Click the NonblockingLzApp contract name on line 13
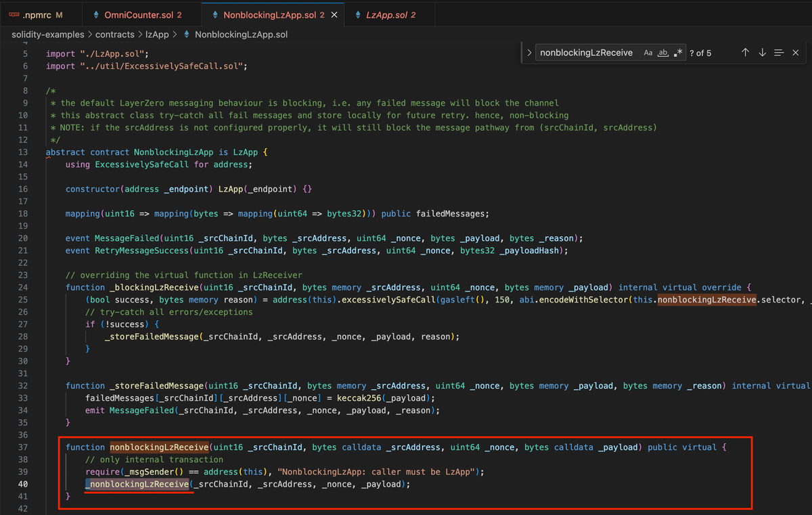This screenshot has width=812, height=515. [x=174, y=152]
